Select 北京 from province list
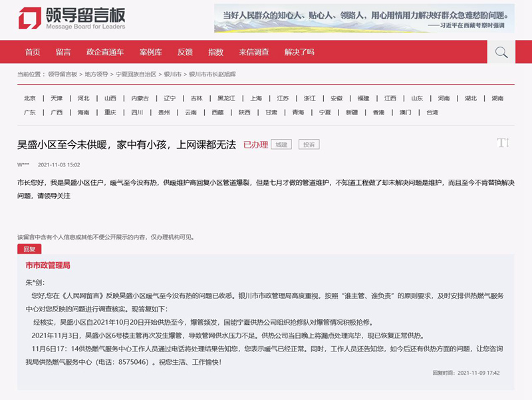 click(30, 98)
